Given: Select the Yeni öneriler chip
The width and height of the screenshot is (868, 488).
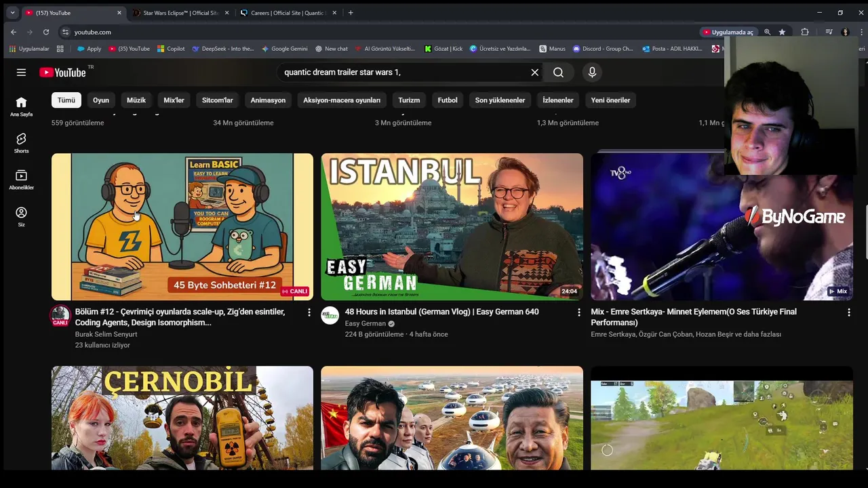Looking at the screenshot, I should point(610,100).
